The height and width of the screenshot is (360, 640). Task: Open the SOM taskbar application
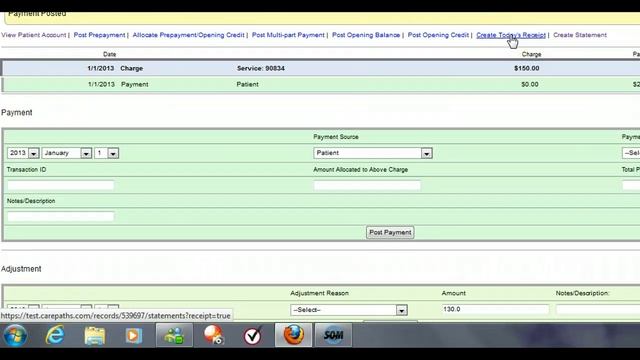(x=333, y=335)
